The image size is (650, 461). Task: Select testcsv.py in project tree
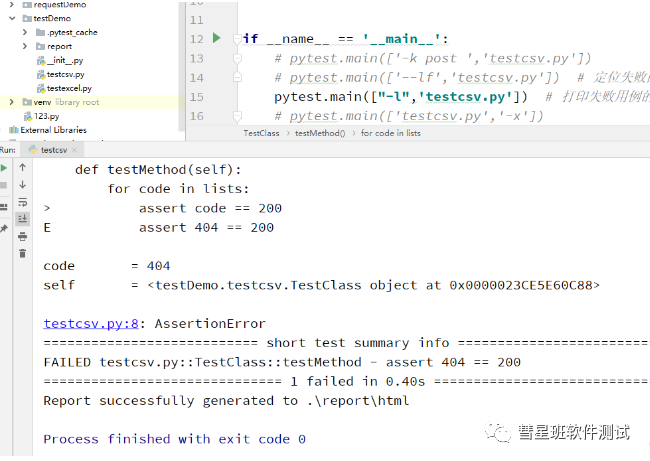[65, 74]
